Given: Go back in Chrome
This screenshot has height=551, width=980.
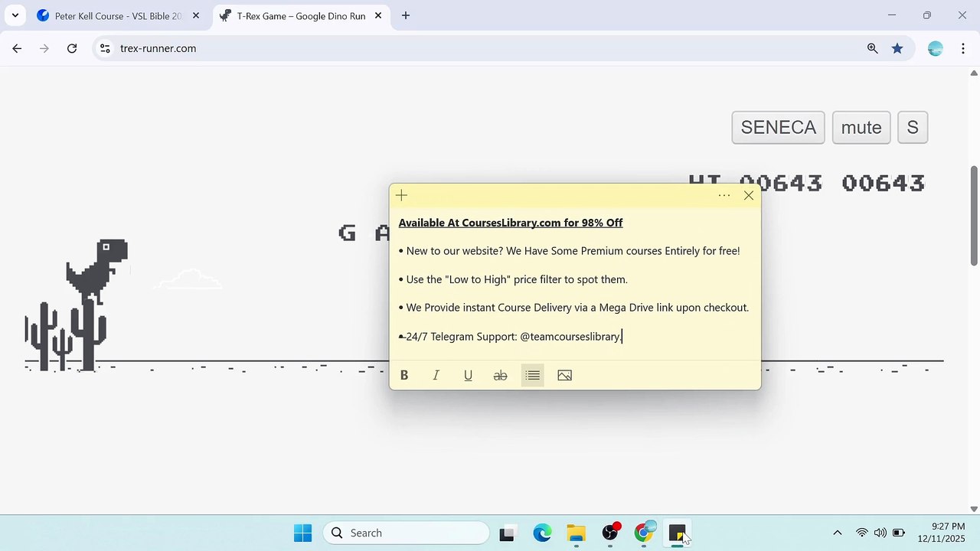Looking at the screenshot, I should point(17,48).
